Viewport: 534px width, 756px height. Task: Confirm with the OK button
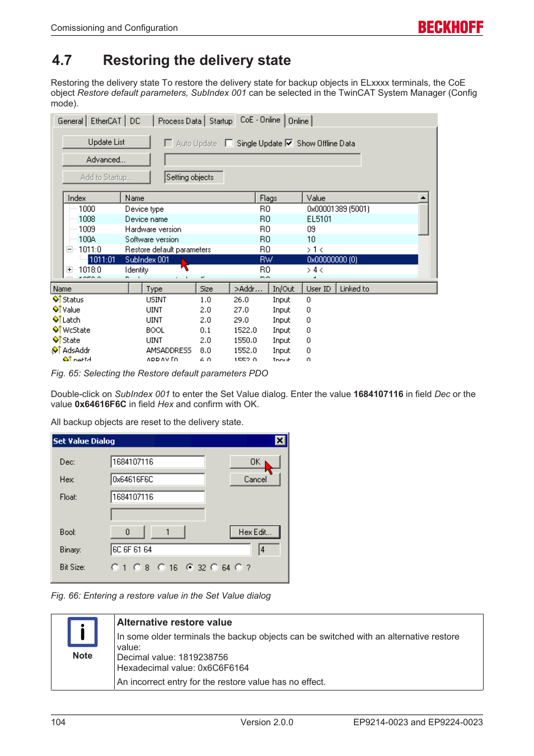255,462
